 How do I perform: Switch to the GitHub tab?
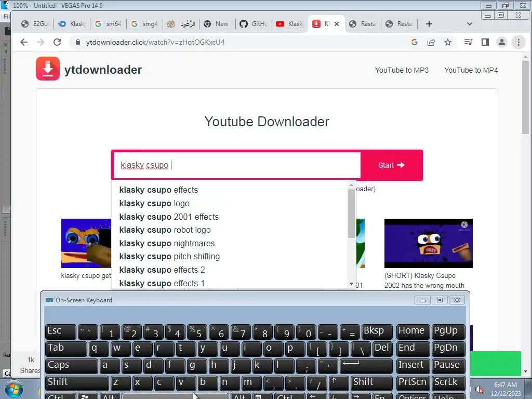[x=254, y=24]
